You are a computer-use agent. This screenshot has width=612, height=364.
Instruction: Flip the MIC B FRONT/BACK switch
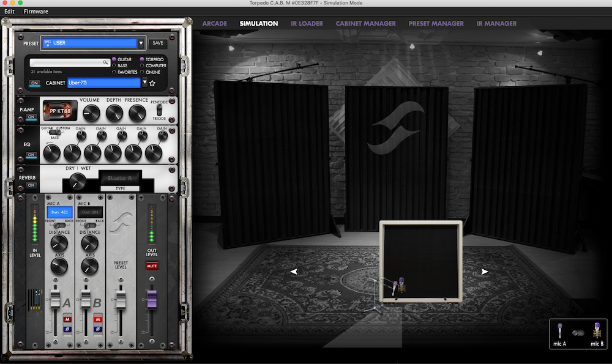pyautogui.click(x=90, y=225)
